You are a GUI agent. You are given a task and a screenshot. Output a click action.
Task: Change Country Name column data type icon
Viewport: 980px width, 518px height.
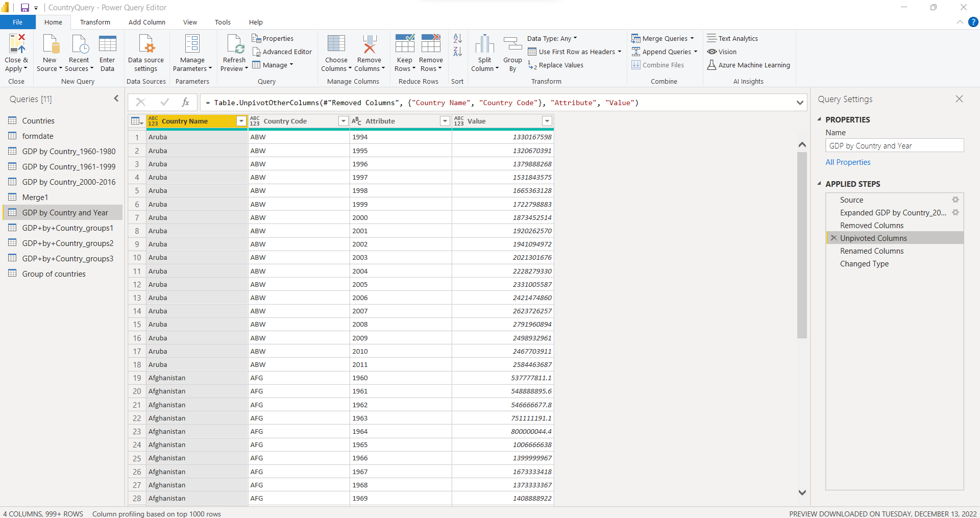coord(153,121)
